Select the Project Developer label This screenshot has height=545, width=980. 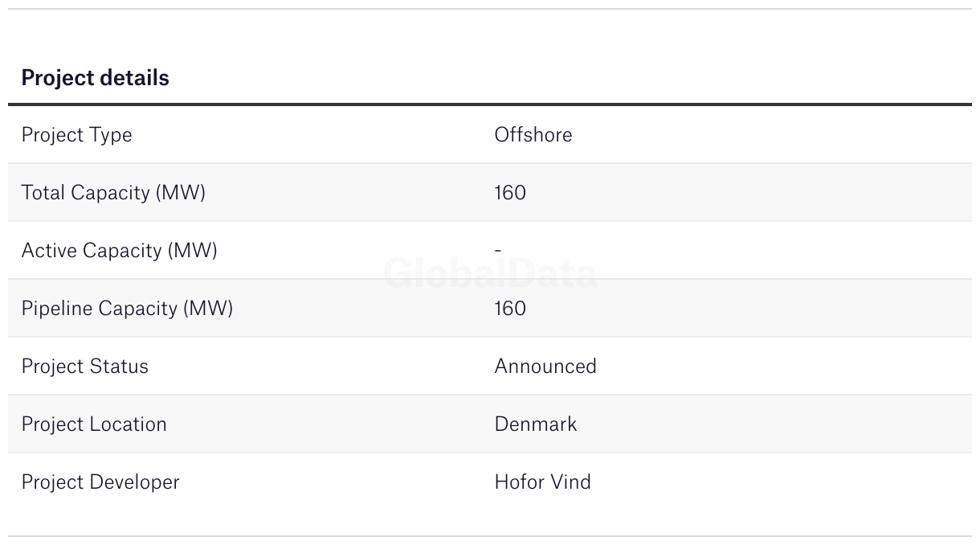click(x=100, y=482)
